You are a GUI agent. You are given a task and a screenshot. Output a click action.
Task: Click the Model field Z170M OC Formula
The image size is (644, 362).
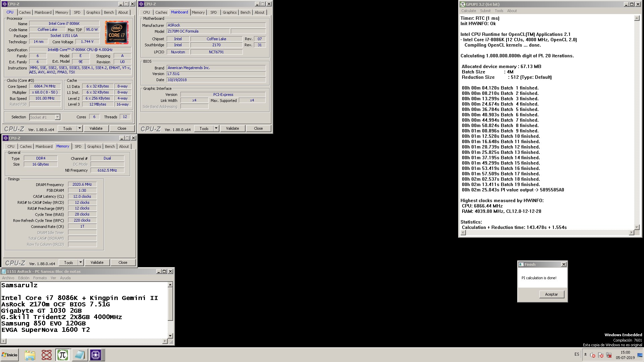[x=198, y=31]
